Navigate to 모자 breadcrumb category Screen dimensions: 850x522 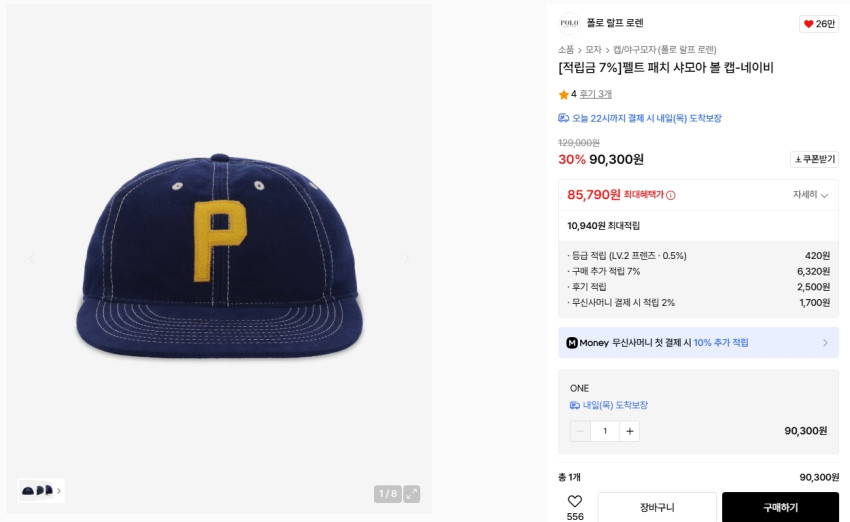(593, 50)
